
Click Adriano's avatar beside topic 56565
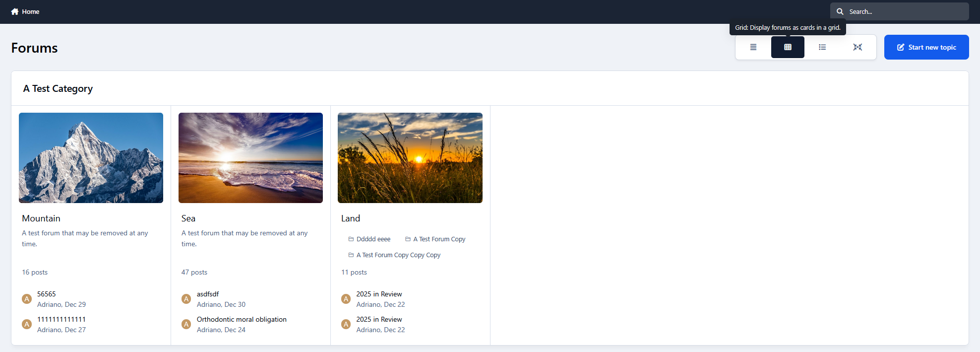27,299
